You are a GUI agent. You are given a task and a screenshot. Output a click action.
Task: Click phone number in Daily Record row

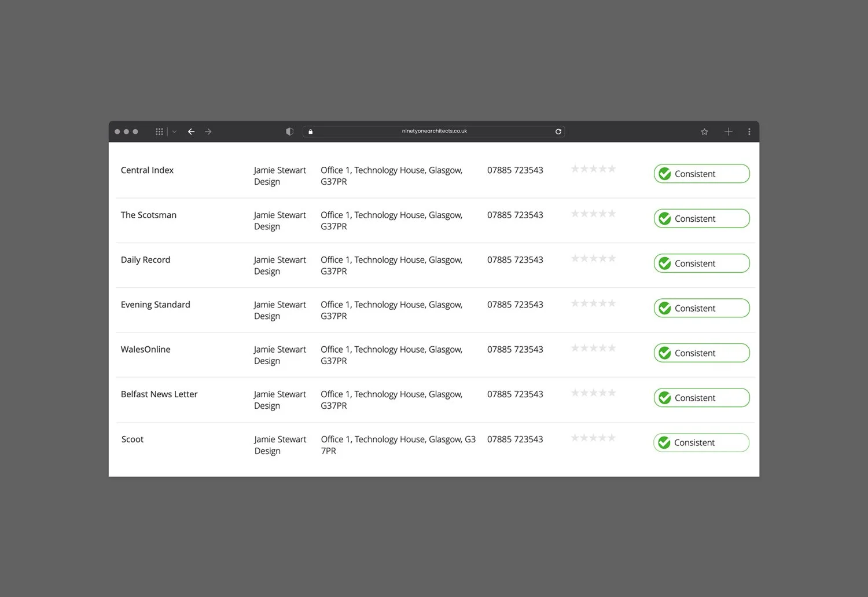515,260
